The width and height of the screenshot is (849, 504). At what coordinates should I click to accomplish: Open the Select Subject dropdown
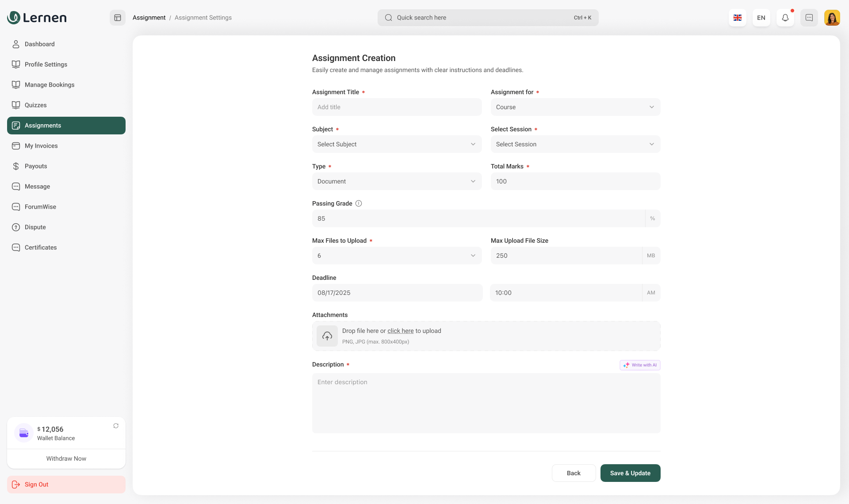point(397,144)
